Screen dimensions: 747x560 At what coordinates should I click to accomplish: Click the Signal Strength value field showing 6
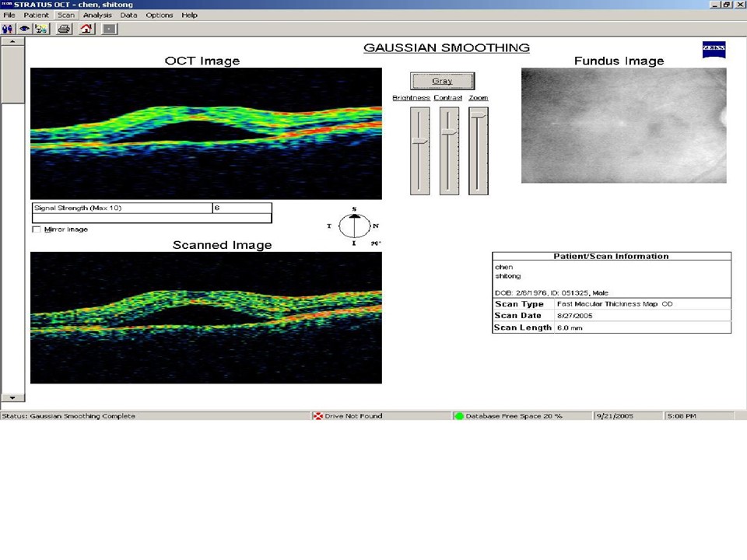pyautogui.click(x=242, y=208)
